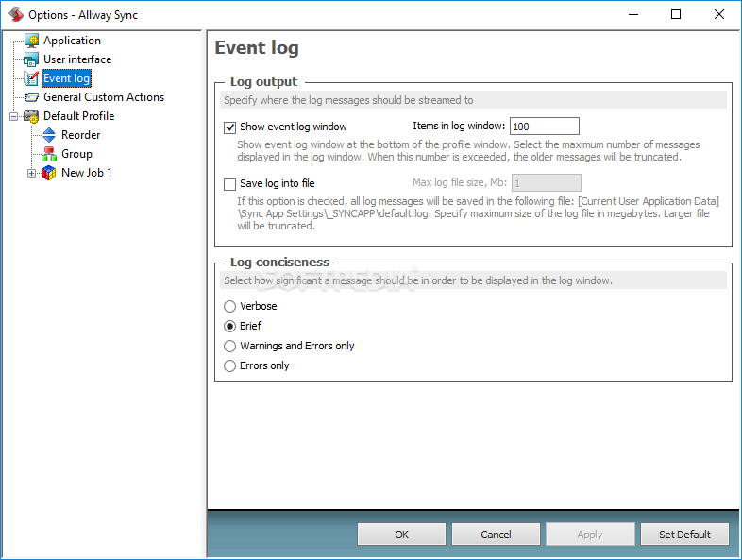
Task: Click the Log conciseness group title
Action: (279, 263)
